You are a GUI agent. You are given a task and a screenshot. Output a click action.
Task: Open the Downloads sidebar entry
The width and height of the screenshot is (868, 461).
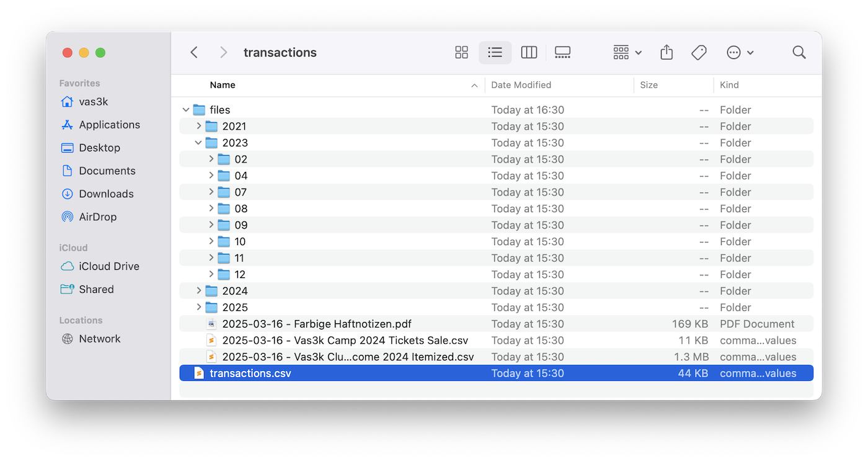(x=104, y=194)
